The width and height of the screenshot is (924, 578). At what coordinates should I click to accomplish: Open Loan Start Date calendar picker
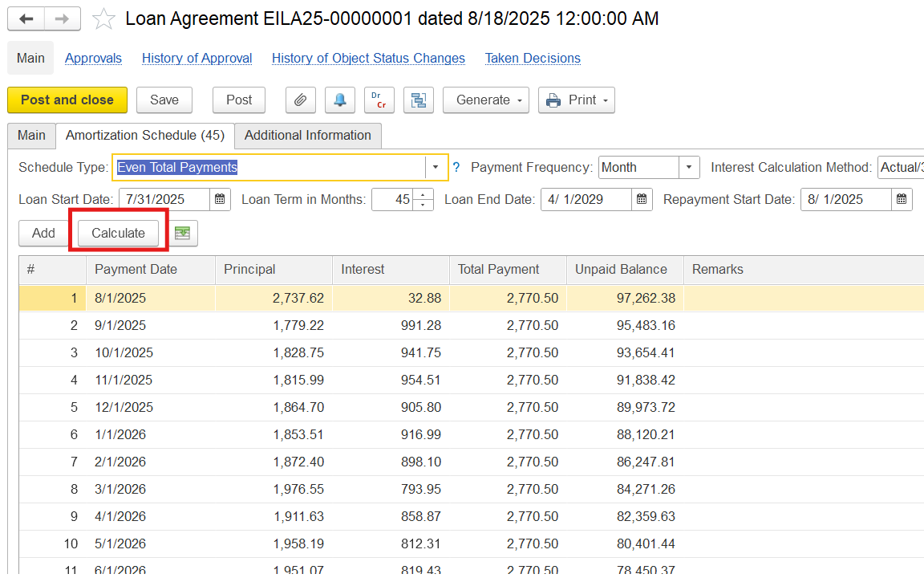[x=220, y=199]
